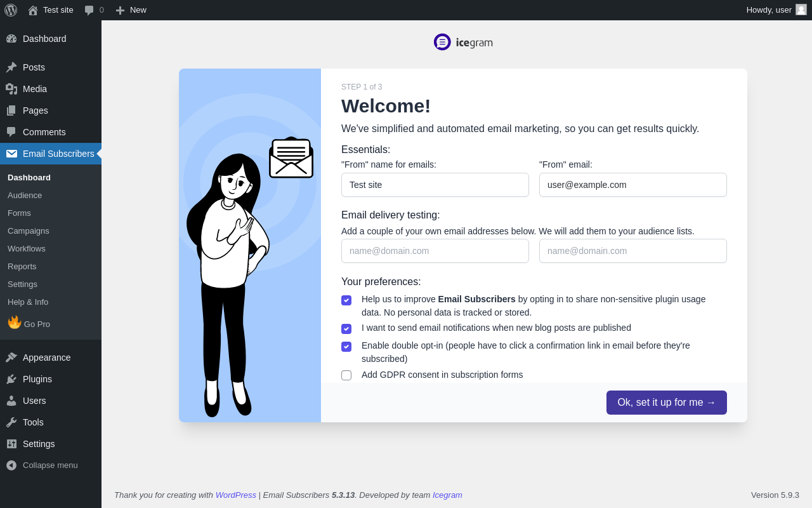This screenshot has width=812, height=508.
Task: Click the Dashboard gauge icon in sidebar
Action: click(11, 39)
